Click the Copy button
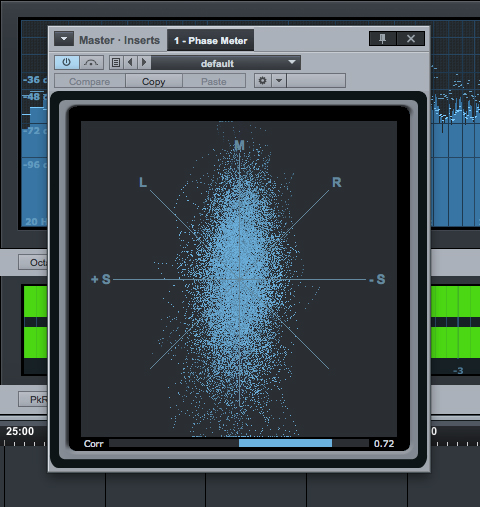Viewport: 480px width, 507px height. tap(154, 81)
